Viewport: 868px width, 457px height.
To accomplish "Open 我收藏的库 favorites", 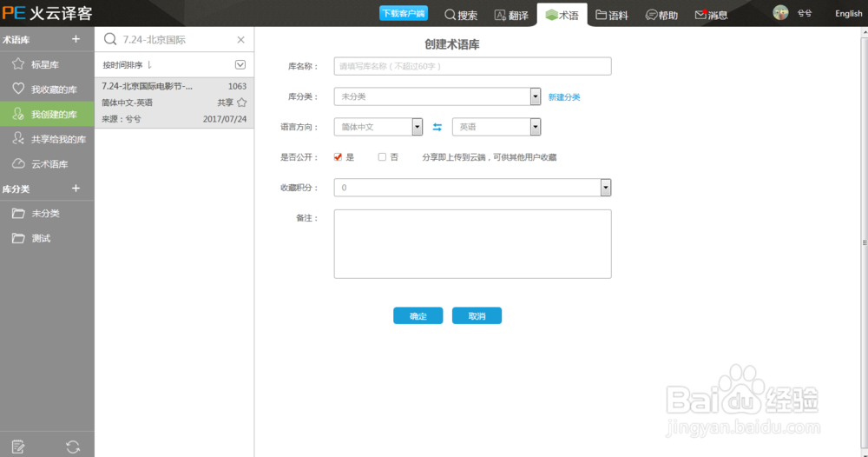I will (47, 89).
